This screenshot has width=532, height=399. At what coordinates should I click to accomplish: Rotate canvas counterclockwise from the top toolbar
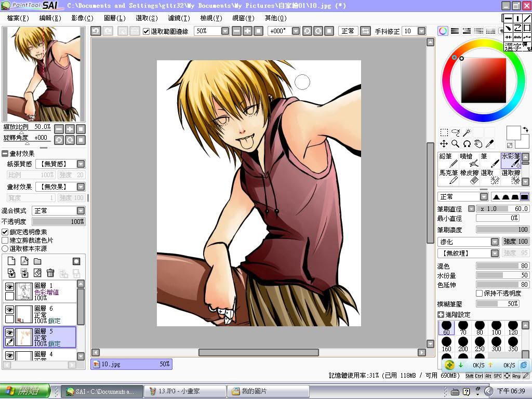point(307,31)
